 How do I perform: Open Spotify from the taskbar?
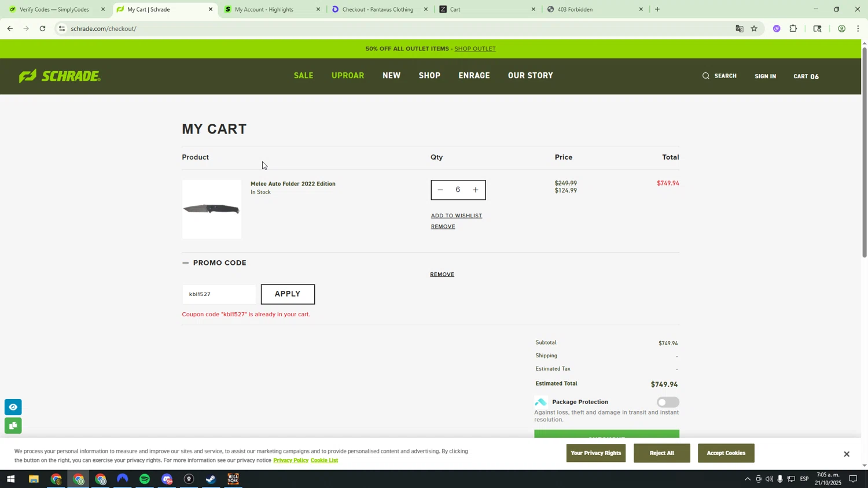(145, 479)
